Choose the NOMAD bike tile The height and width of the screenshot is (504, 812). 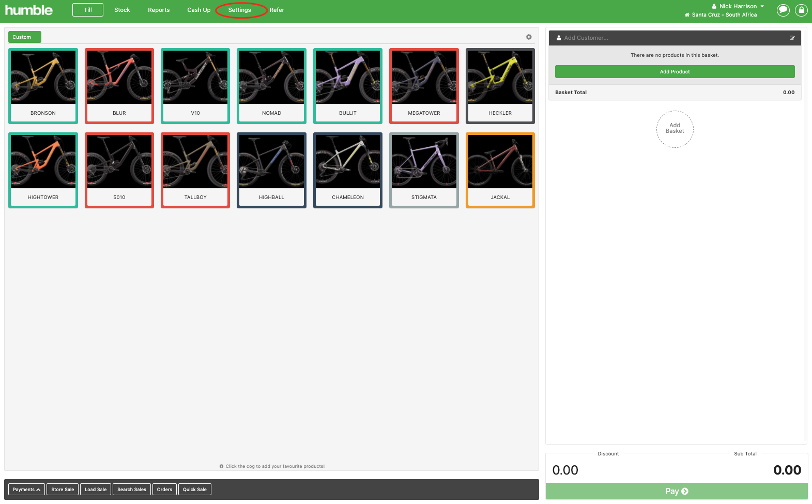[271, 86]
